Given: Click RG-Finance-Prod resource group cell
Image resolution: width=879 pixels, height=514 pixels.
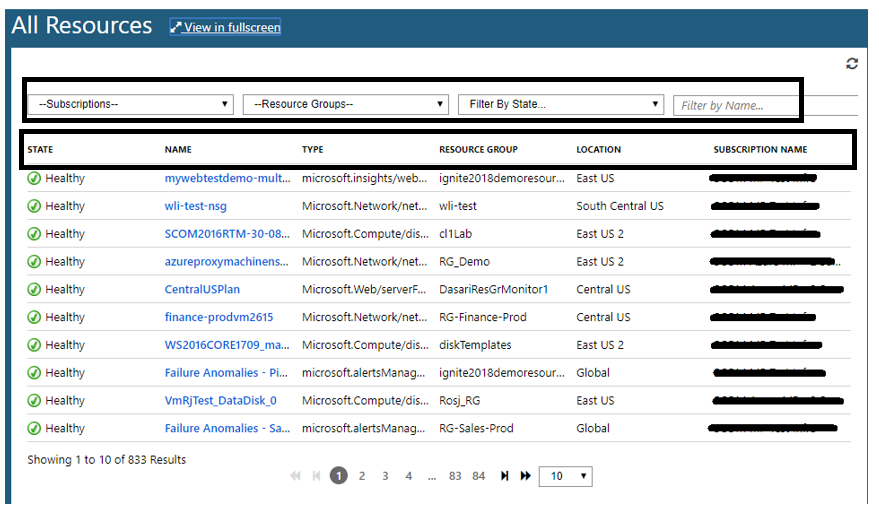Looking at the screenshot, I should coord(483,317).
